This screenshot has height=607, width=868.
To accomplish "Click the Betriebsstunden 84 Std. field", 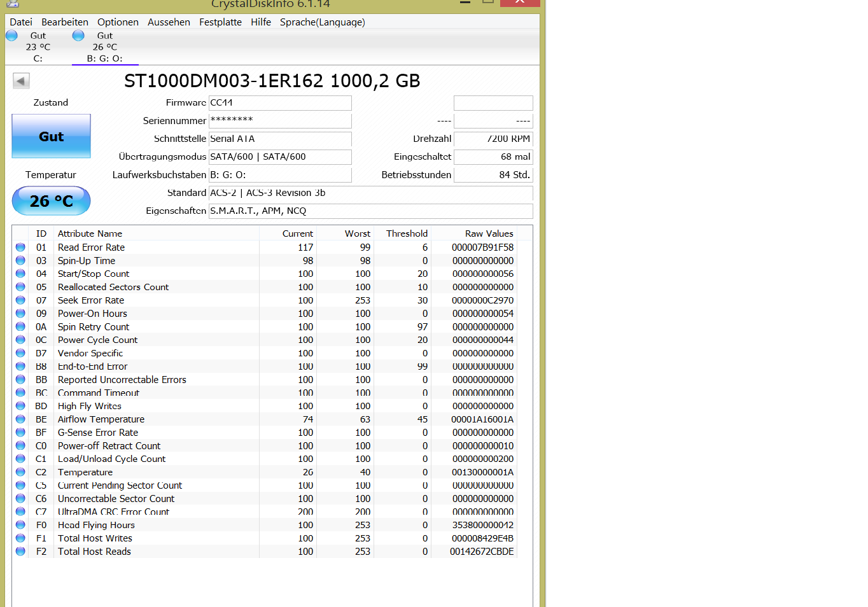I will point(493,174).
